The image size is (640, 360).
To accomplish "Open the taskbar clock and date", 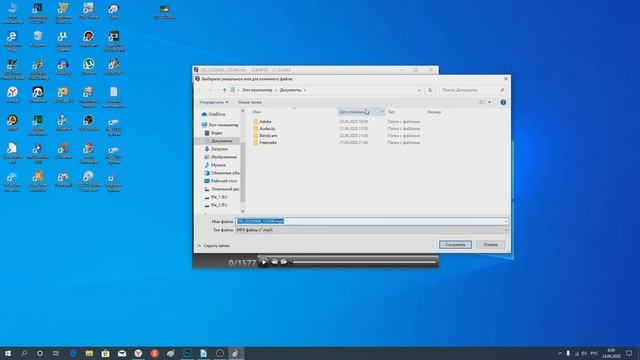I will point(611,353).
